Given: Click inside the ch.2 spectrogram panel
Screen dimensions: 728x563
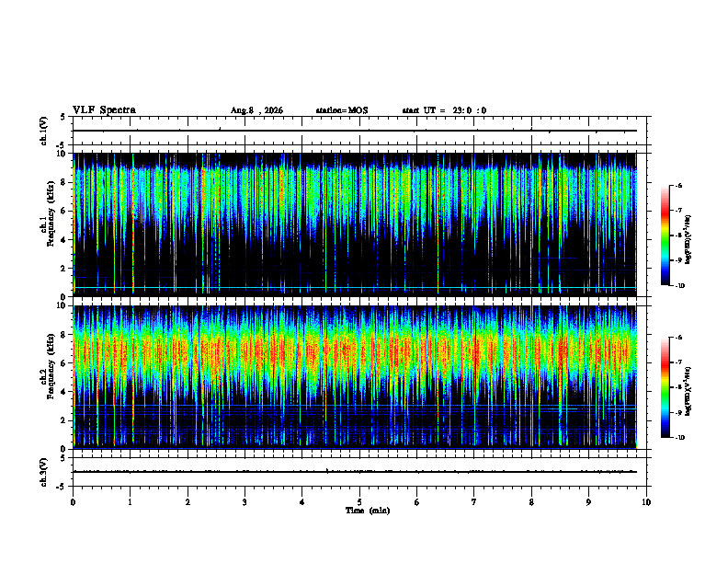Looking at the screenshot, I should click(354, 377).
